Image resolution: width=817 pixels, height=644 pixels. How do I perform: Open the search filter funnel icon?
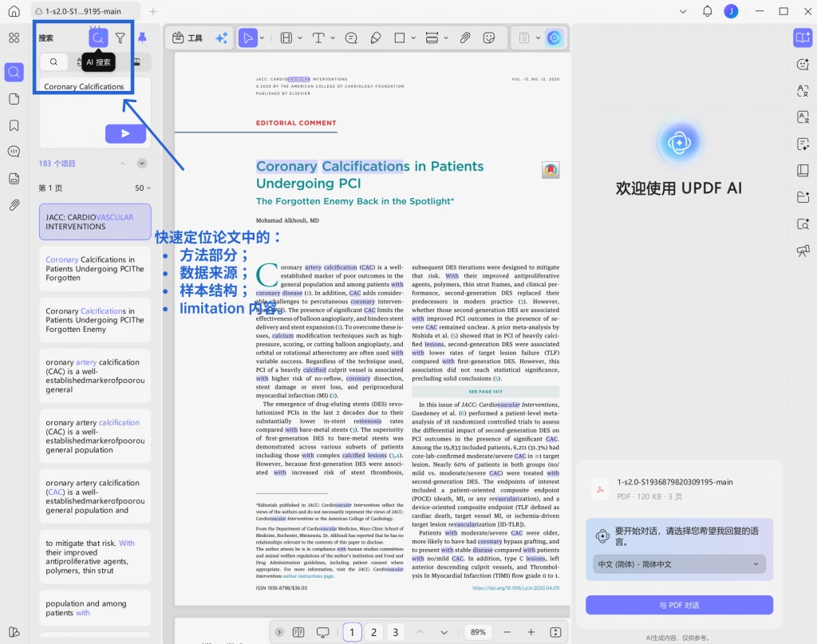tap(120, 38)
